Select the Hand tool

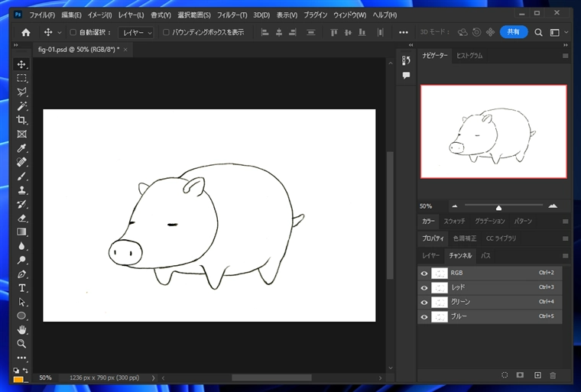[21, 330]
